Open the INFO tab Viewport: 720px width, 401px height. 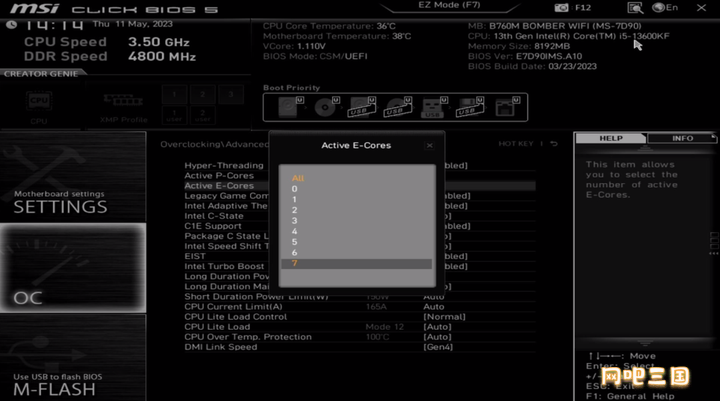(x=682, y=138)
